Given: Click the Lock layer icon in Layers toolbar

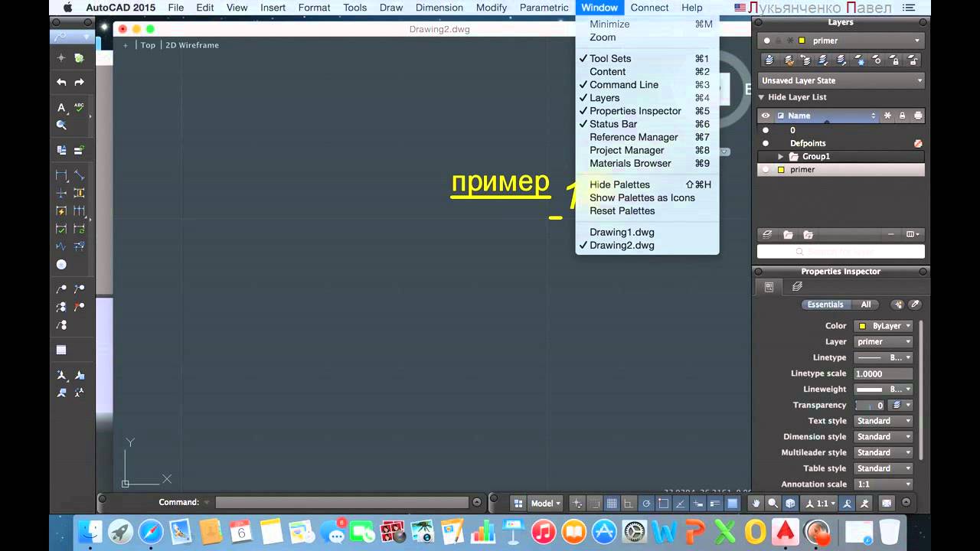Looking at the screenshot, I should tap(894, 60).
